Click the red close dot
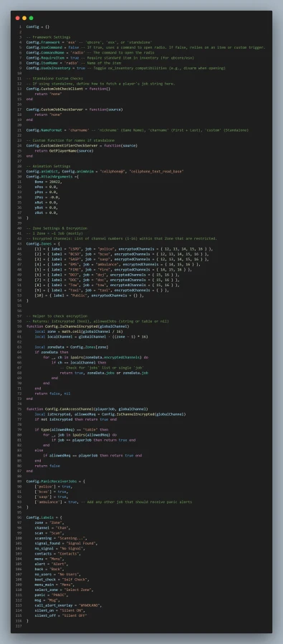283x644 pixels. pyautogui.click(x=17, y=18)
